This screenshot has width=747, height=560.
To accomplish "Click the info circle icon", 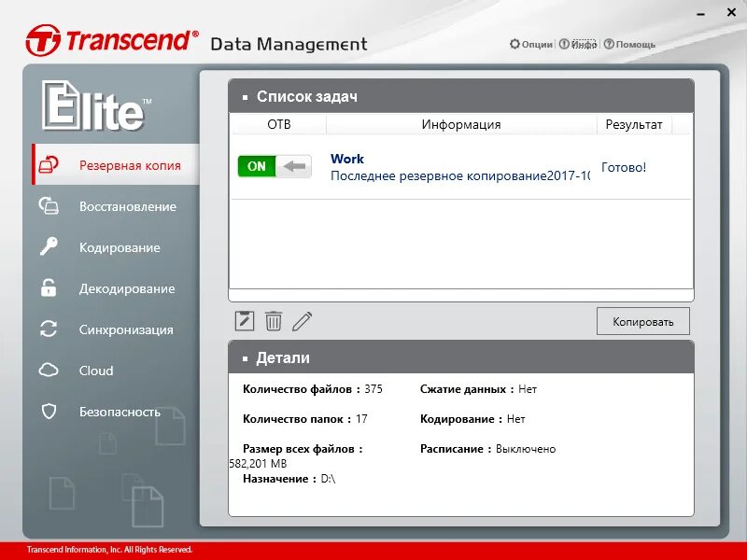I will (564, 44).
